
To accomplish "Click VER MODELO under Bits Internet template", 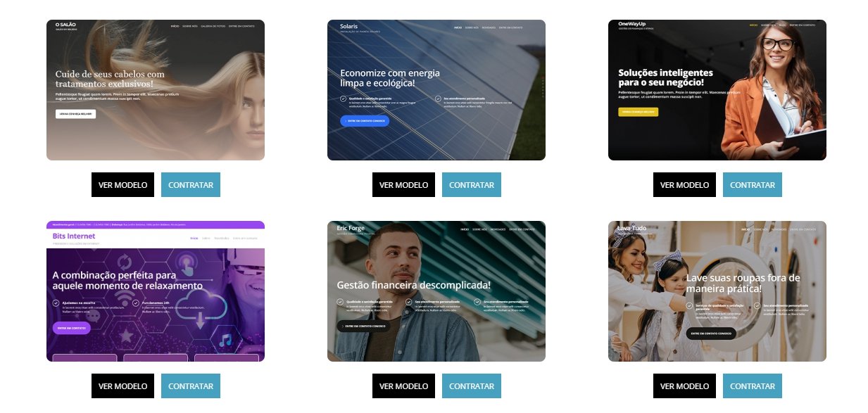I will point(122,386).
